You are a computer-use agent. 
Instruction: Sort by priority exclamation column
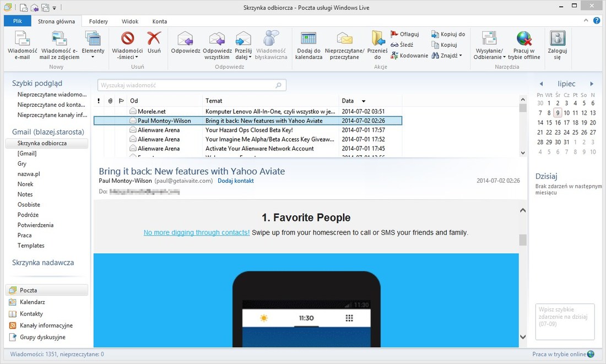[99, 101]
